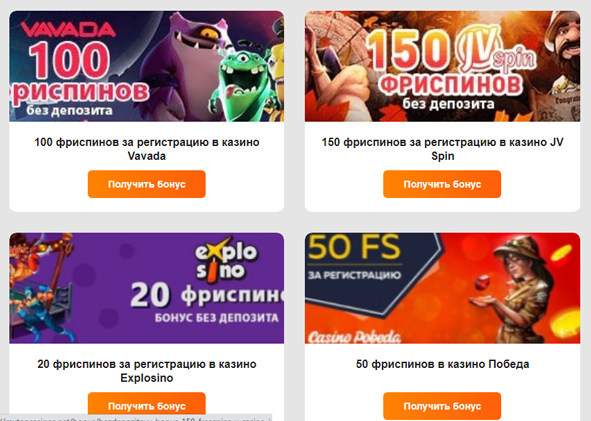Get the Pobeda casino 50 free spins bonus
The height and width of the screenshot is (421, 591).
(x=442, y=406)
